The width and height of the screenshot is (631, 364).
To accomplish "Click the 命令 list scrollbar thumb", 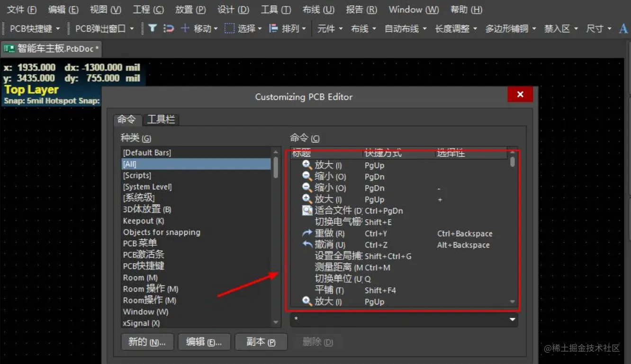I will (513, 161).
